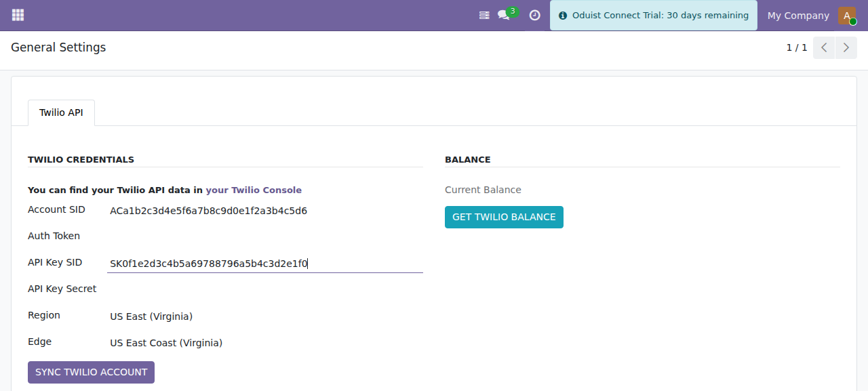This screenshot has height=391, width=868.
Task: Open Region dropdown US East (Virginia)
Action: coord(265,316)
